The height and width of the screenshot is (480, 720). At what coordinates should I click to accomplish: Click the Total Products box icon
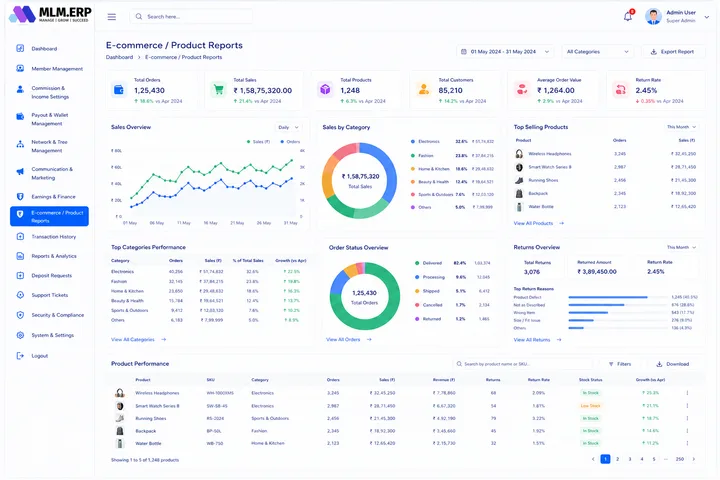tap(326, 90)
